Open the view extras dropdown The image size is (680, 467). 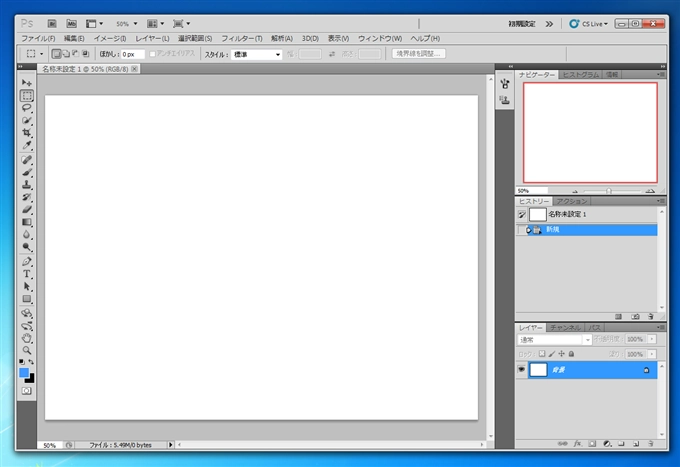point(94,23)
